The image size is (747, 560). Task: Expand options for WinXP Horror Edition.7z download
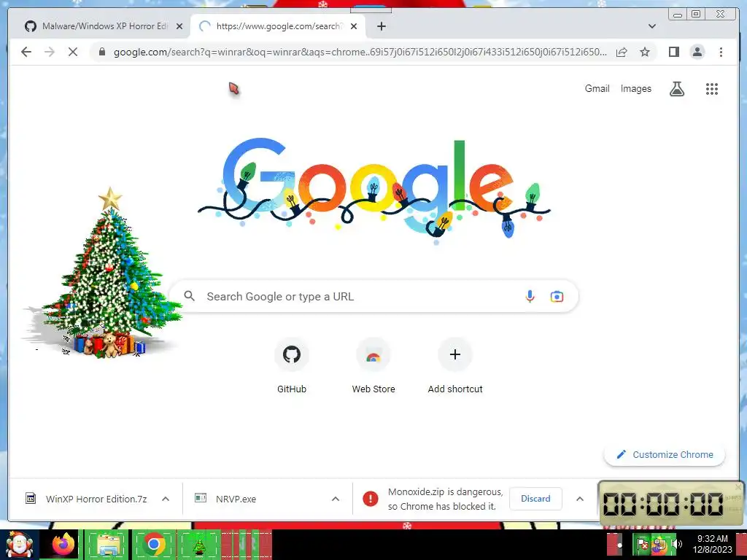click(166, 499)
